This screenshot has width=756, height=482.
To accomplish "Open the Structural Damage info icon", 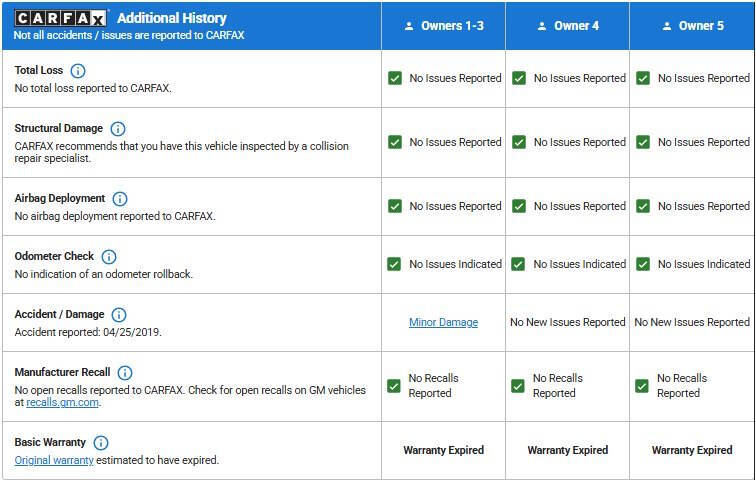I will pyautogui.click(x=118, y=129).
